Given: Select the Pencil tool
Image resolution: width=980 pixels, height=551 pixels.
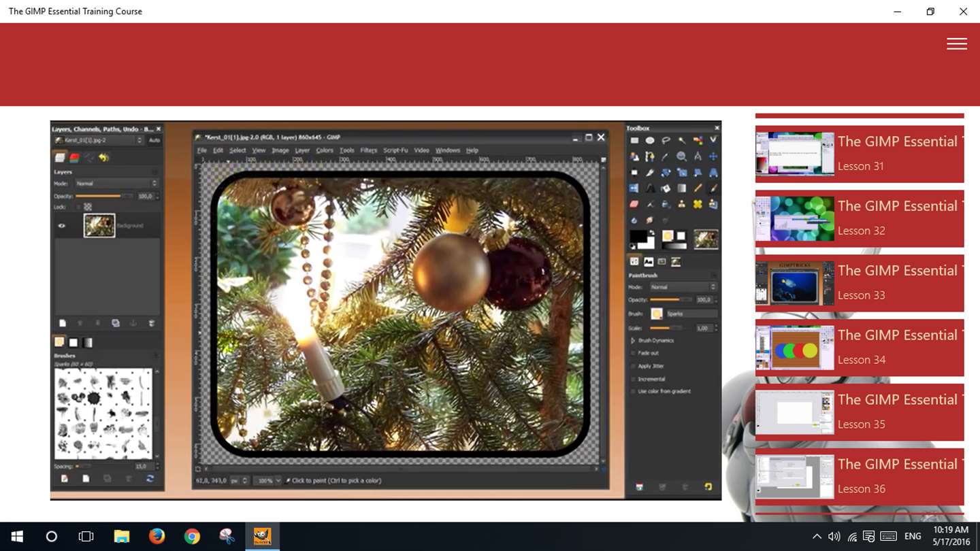Looking at the screenshot, I should click(698, 188).
